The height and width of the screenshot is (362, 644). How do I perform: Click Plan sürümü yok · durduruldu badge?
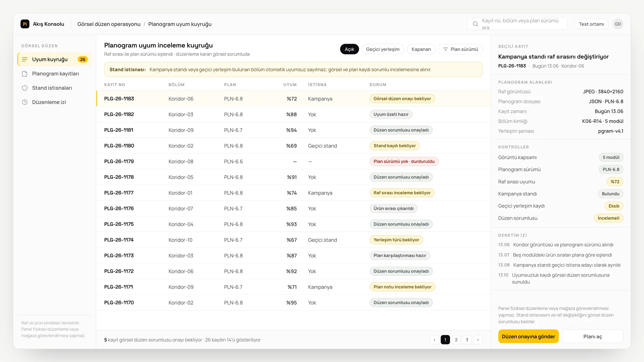point(404,161)
